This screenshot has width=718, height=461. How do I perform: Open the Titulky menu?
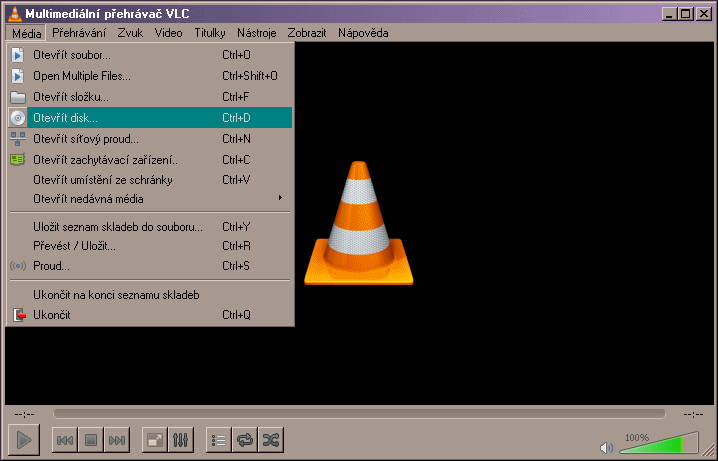(x=210, y=33)
